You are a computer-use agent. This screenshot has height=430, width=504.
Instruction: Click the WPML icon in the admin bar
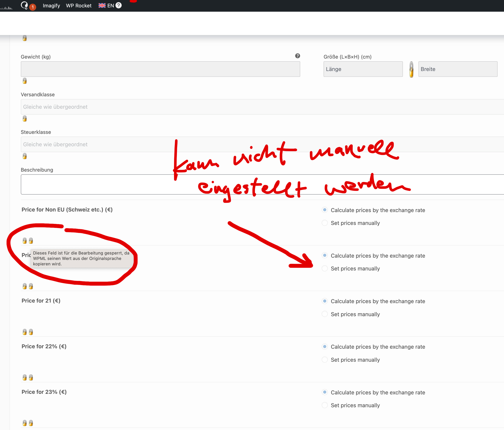(x=24, y=5)
